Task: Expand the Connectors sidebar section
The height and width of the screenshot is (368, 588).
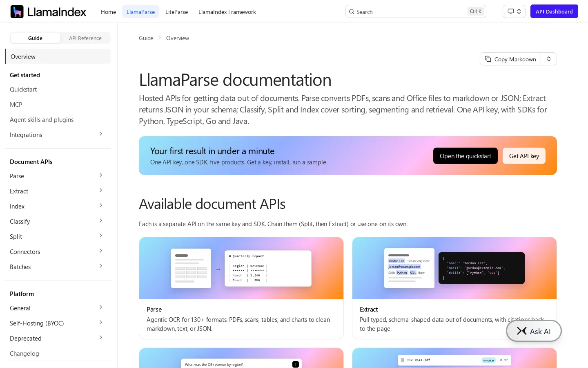Action: point(101,251)
